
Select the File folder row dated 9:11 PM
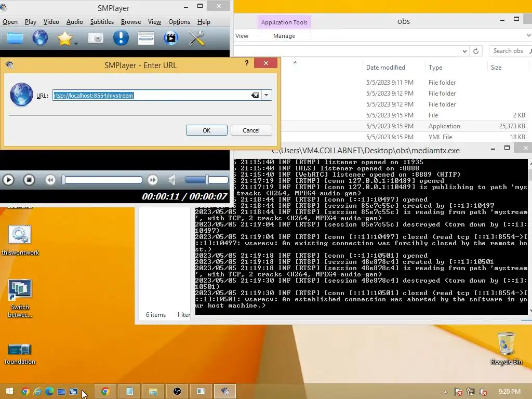pyautogui.click(x=404, y=83)
